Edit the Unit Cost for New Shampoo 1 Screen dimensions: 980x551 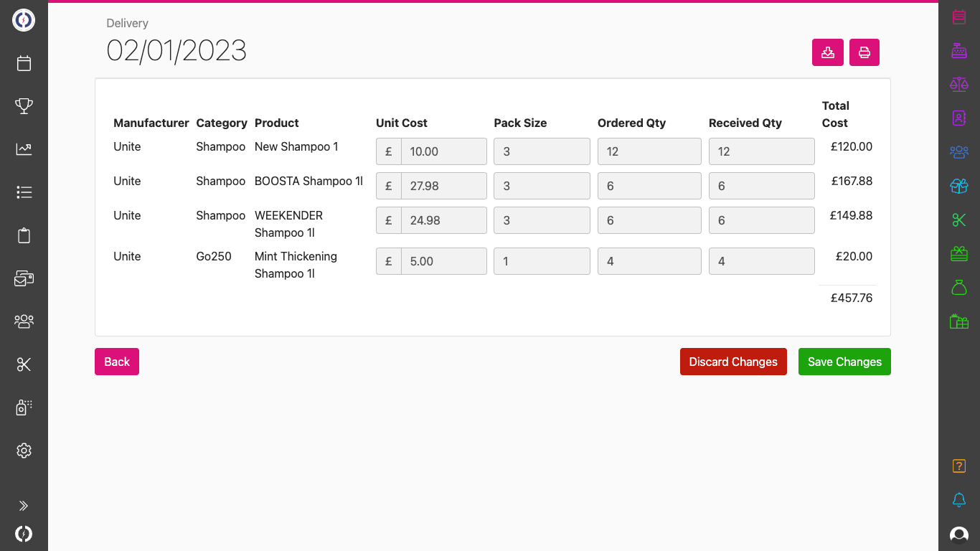[443, 151]
